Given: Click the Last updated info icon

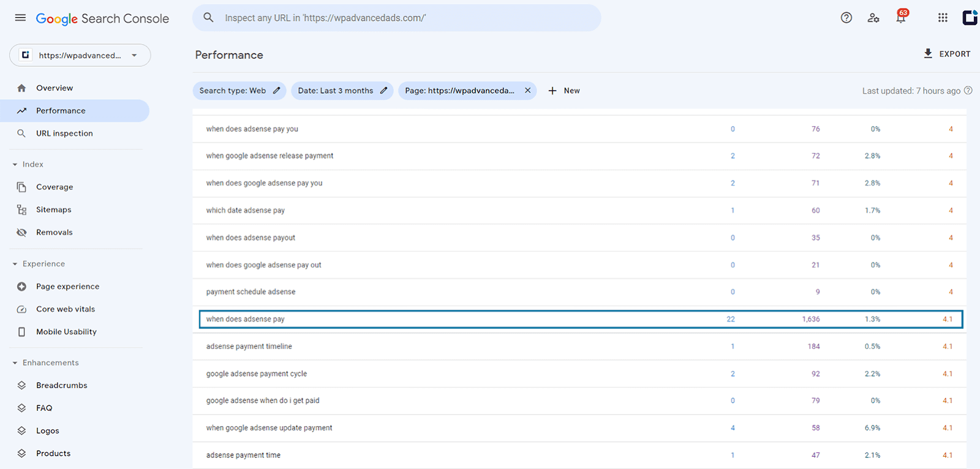Looking at the screenshot, I should pos(968,91).
